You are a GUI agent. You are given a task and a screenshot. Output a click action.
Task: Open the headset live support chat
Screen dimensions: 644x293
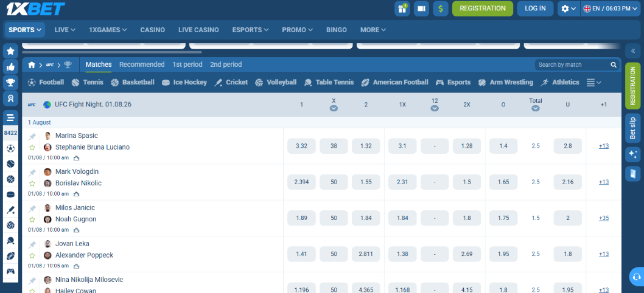click(637, 276)
